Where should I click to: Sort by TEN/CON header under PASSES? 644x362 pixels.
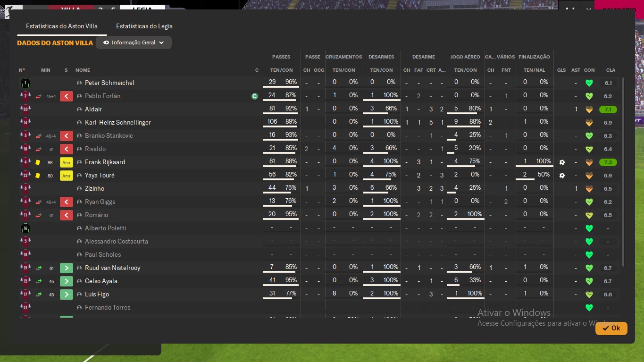click(282, 70)
